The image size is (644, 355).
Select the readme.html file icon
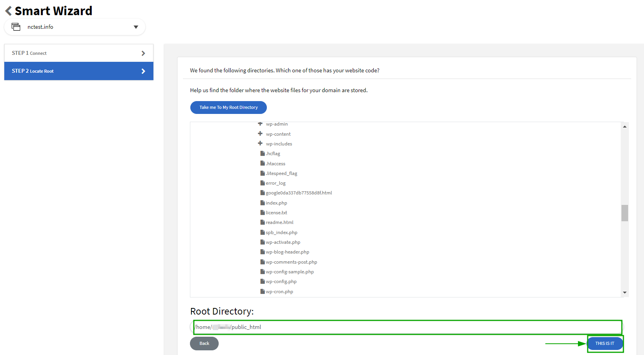[263, 222]
